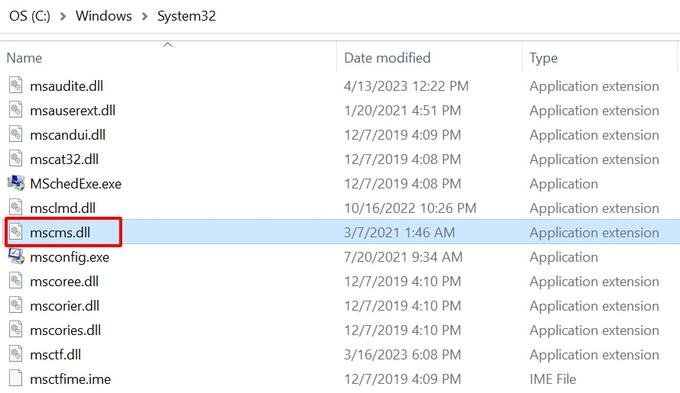Go to OS (C:) in breadcrumb
The width and height of the screenshot is (680, 393).
click(x=29, y=16)
